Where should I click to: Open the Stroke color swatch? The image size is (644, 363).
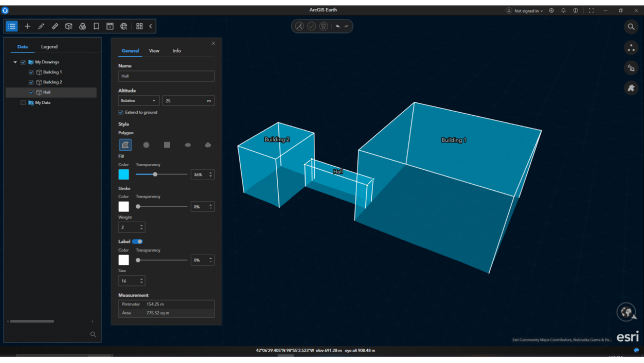124,207
